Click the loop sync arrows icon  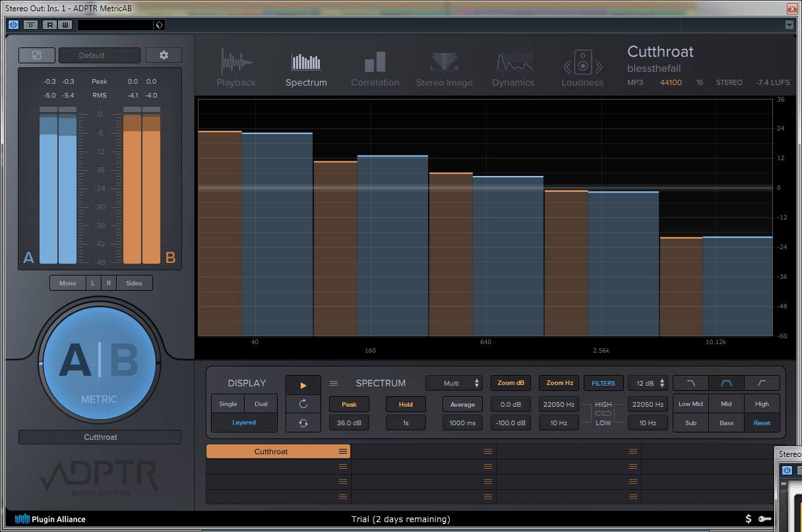(303, 423)
